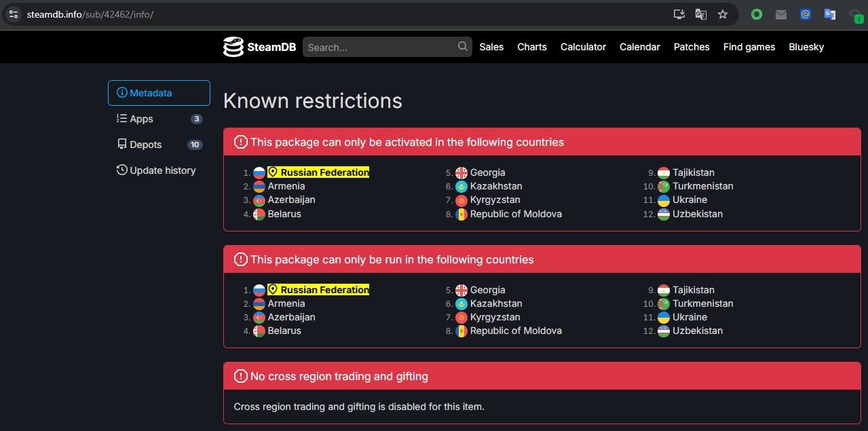Screen dimensions: 868x431
Task: Click the green circle extension icon
Action: 757,14
